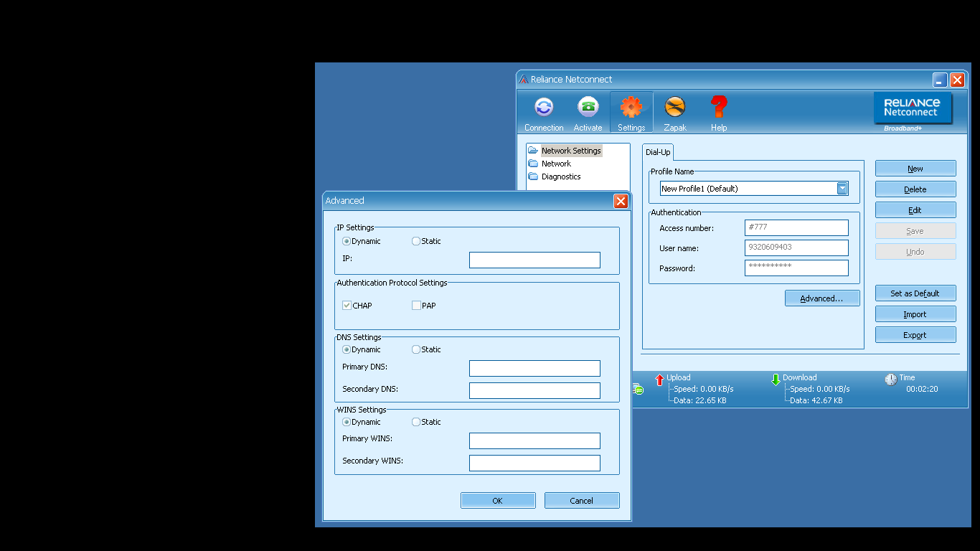Screen dimensions: 980x551
Task: Click the Delete profile button
Action: coord(915,189)
